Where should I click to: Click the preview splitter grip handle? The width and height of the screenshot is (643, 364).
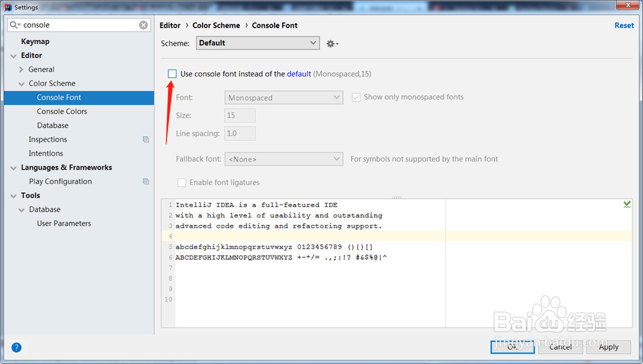click(397, 197)
